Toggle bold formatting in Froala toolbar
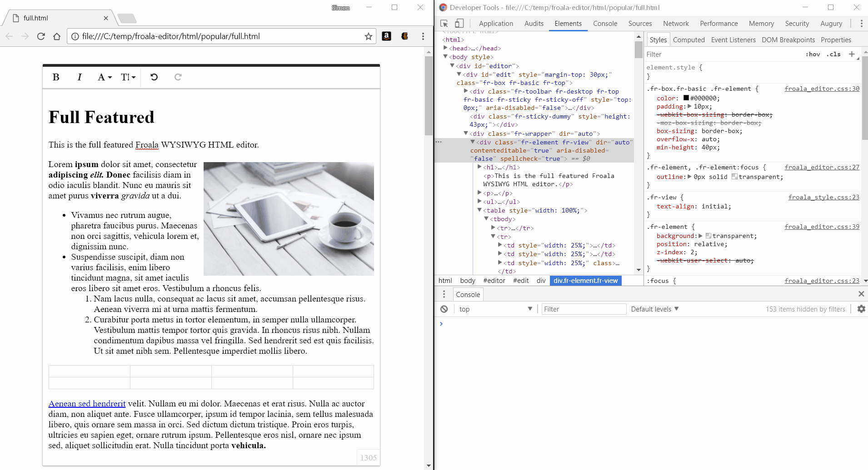 coord(56,77)
